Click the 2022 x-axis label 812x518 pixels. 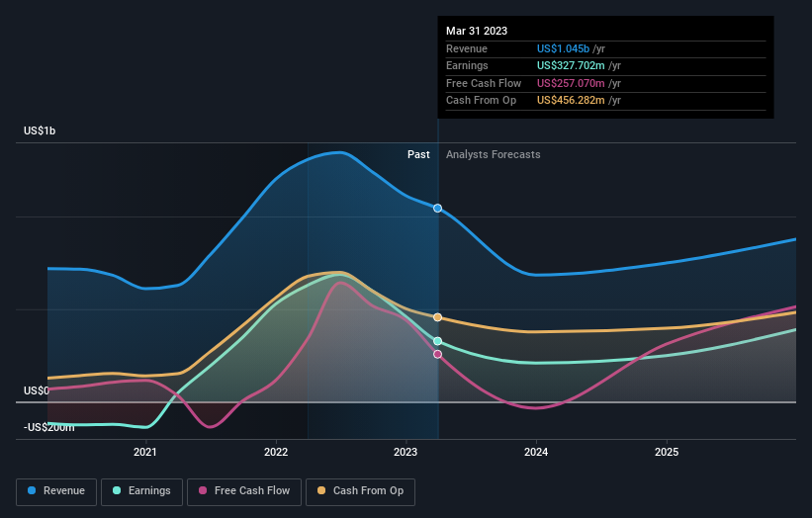point(276,452)
